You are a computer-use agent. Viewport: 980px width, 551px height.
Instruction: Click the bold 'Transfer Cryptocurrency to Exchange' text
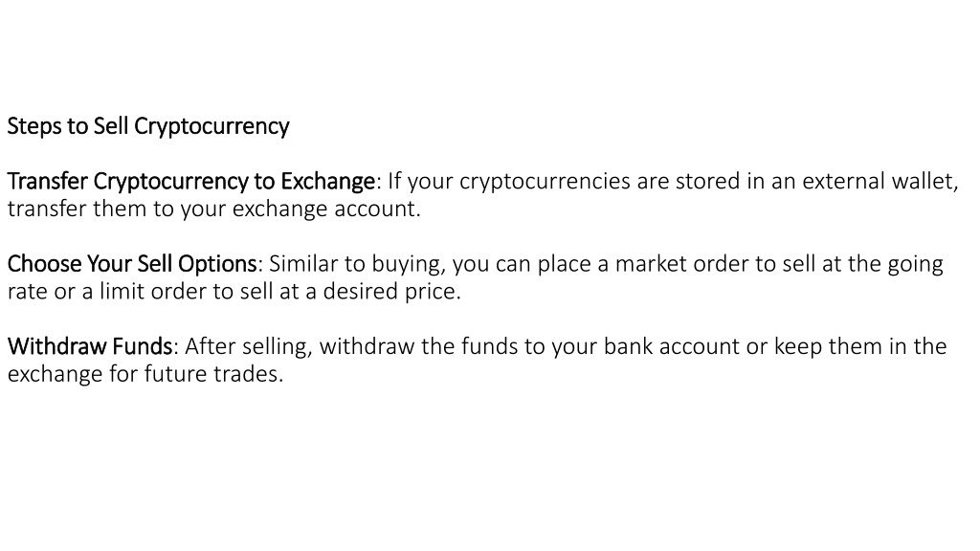[x=191, y=182]
